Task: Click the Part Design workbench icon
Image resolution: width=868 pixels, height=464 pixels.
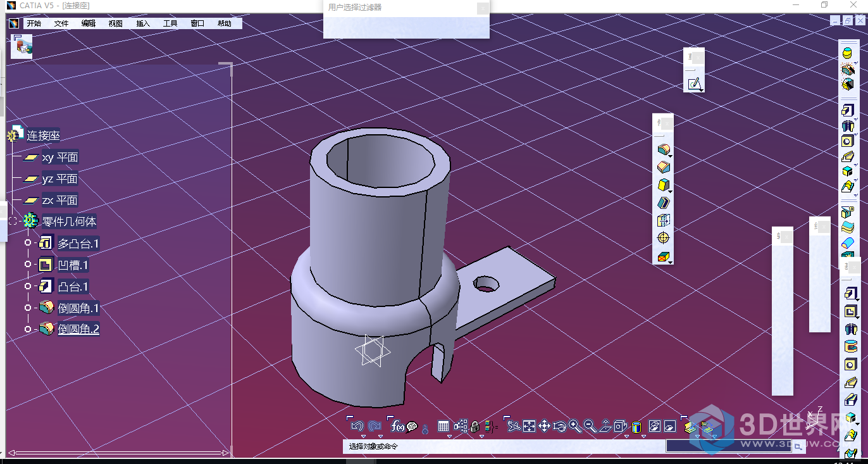Action: coord(23,47)
